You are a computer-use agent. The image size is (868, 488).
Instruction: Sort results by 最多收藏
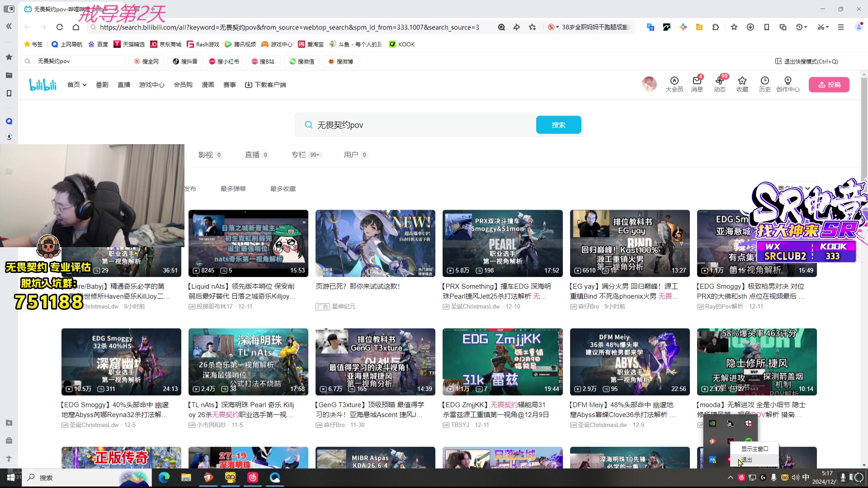click(x=283, y=189)
